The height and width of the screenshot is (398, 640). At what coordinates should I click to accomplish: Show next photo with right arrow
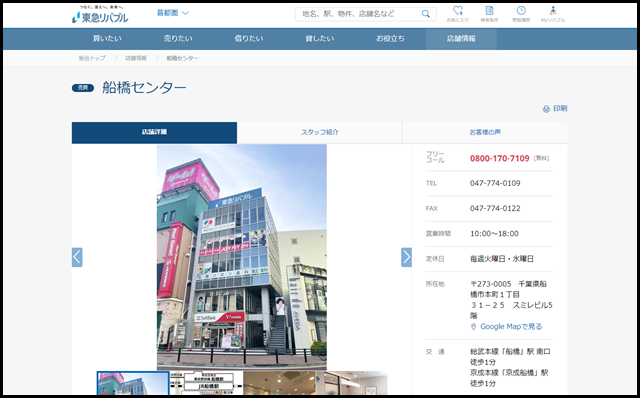pos(406,257)
